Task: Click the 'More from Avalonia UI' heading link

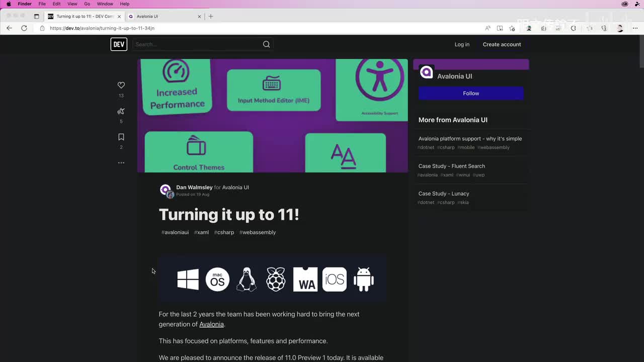Action: (453, 120)
